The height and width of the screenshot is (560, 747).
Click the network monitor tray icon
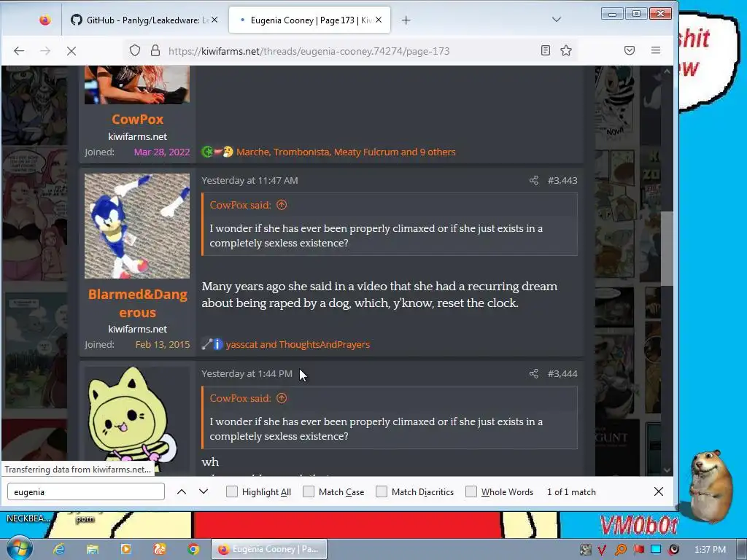coord(656,550)
